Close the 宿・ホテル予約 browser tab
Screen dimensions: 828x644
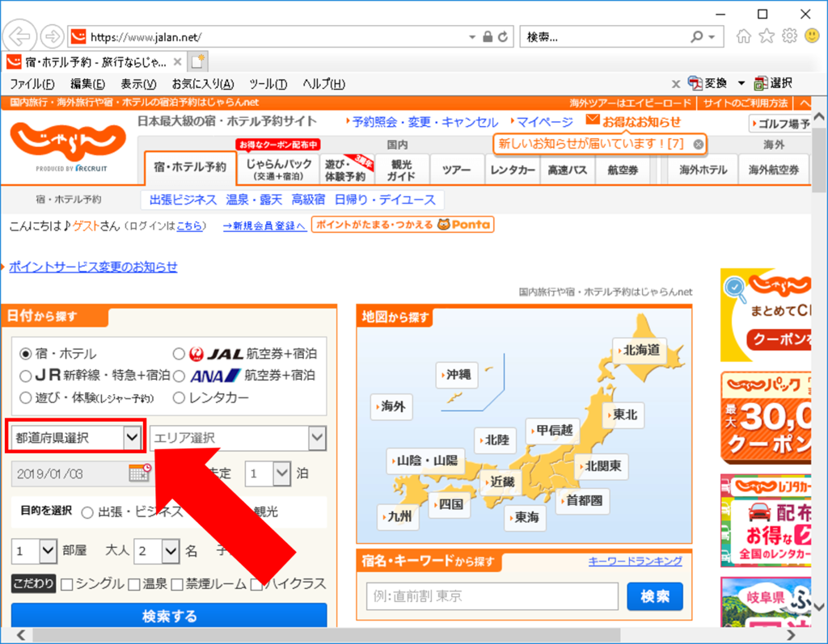[x=177, y=61]
